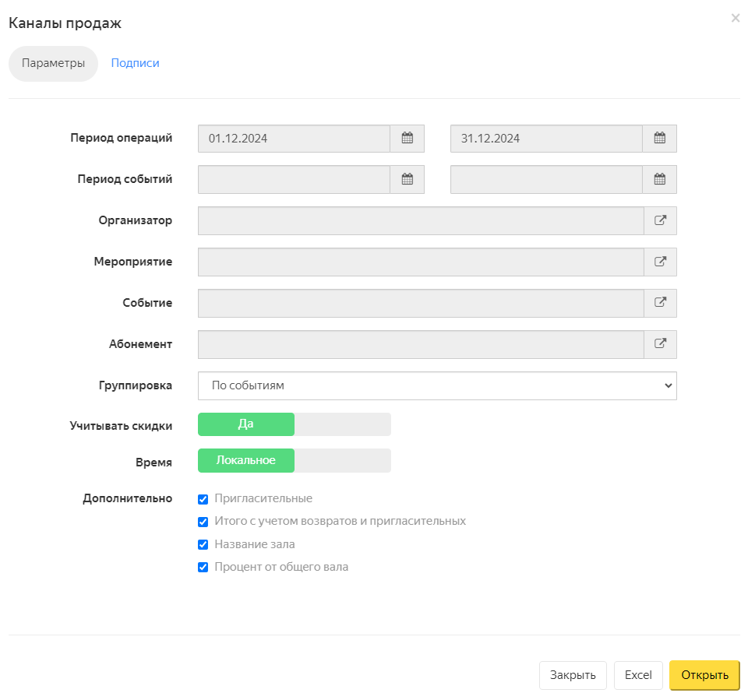Toggle the Учитывать скидки switch
Viewport: 748px width, 700px height.
[x=295, y=424]
